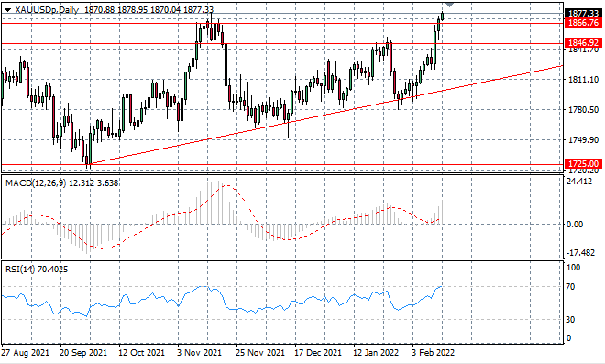Click the 1811.10 price scale value
Screen dimensions: 605x364
583,80
